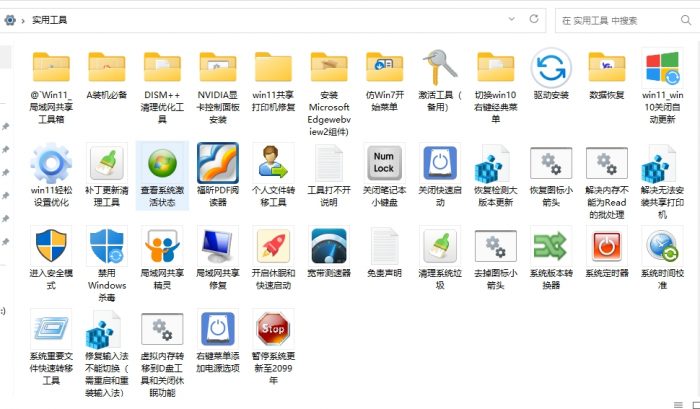Image resolution: width=700 pixels, height=409 pixels.
Task: Expand the address path chevron before 实用工具
Action: [x=23, y=21]
